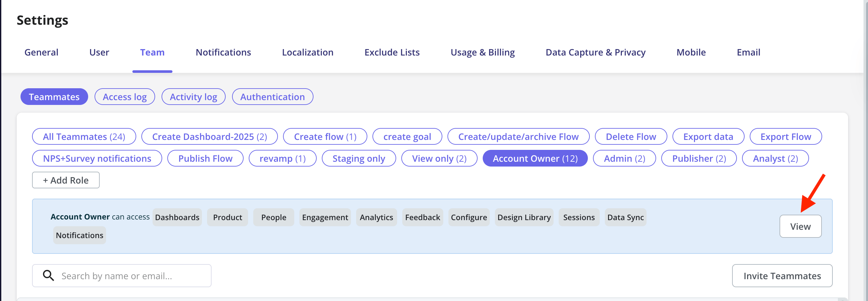Click the search magnifier icon
Image resolution: width=868 pixels, height=301 pixels.
[48, 275]
